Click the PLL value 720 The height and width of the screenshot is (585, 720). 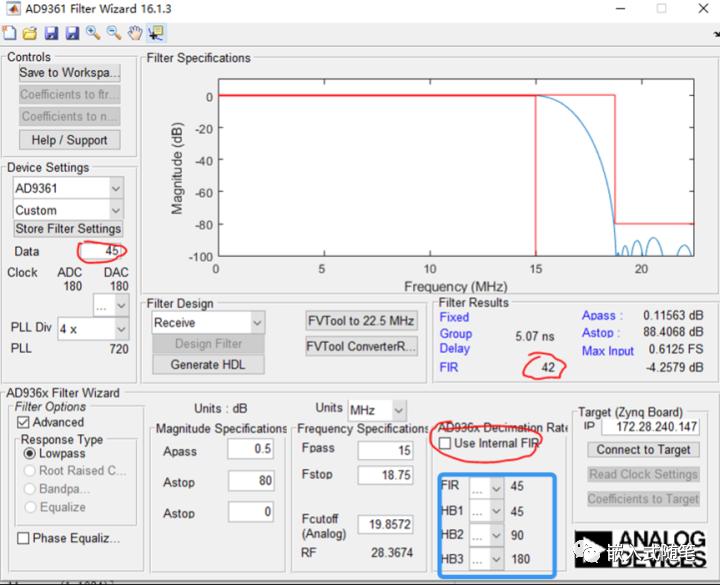point(119,349)
